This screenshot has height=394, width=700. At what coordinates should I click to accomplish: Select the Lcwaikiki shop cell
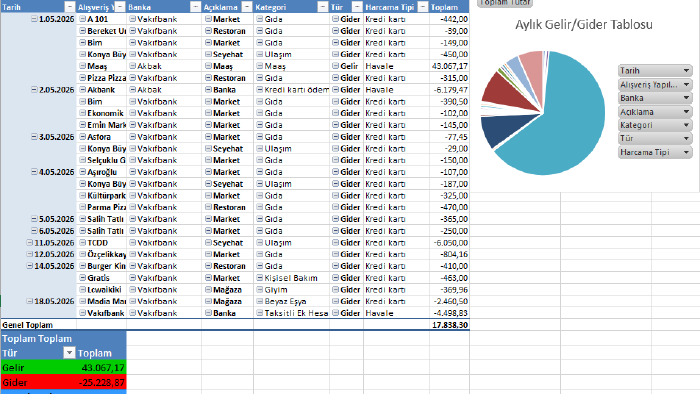(101, 290)
